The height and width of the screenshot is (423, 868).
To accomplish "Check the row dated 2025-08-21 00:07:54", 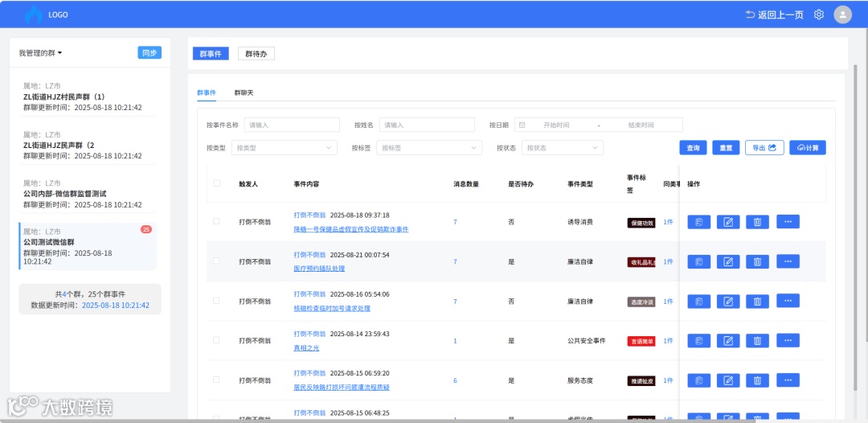I will click(x=216, y=261).
